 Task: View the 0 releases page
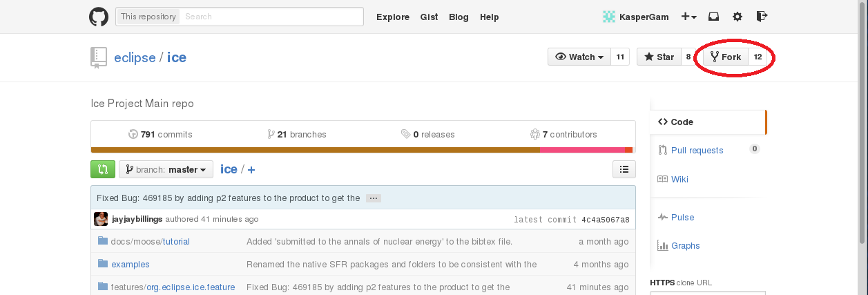tap(428, 135)
